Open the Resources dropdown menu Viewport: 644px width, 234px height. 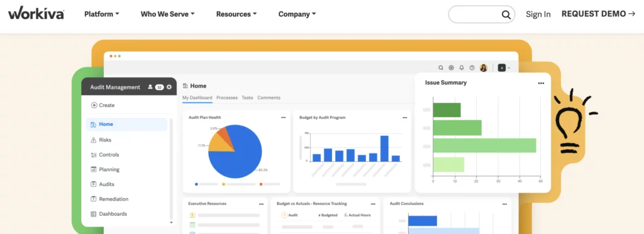point(236,14)
